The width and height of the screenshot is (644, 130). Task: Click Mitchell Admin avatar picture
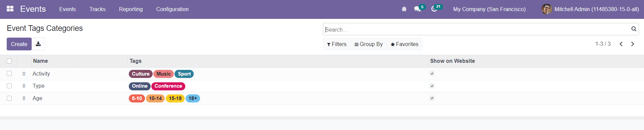pyautogui.click(x=547, y=9)
